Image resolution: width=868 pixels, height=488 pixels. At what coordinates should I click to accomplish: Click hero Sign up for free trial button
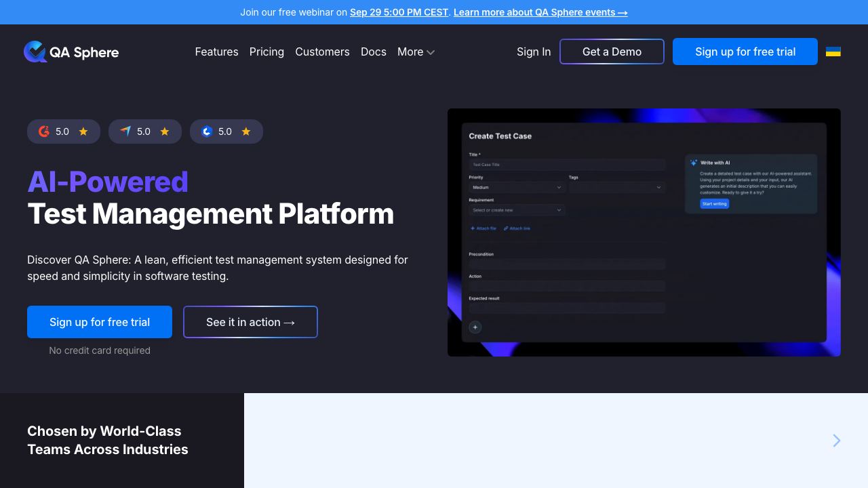click(100, 322)
